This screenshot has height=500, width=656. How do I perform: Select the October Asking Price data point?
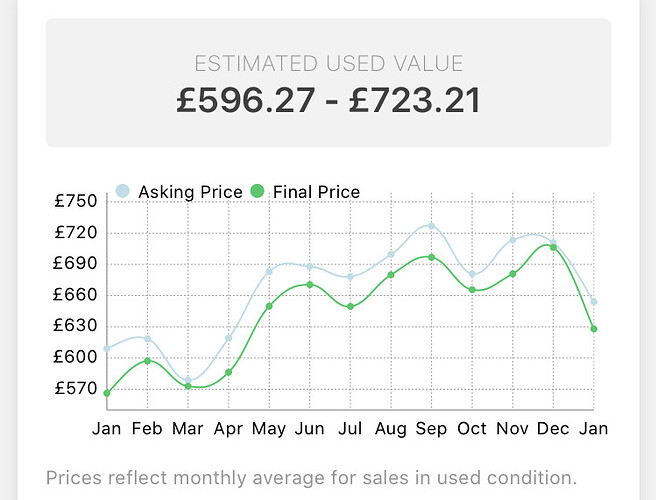click(x=472, y=274)
